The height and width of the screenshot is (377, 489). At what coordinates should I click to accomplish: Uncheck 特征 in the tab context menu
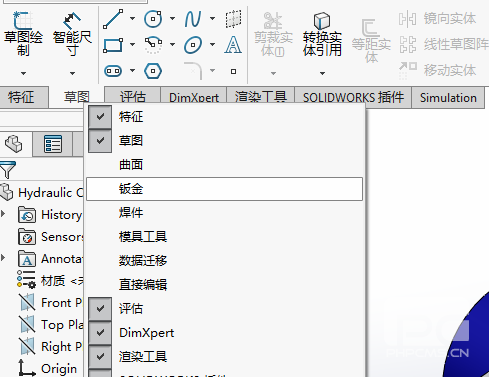[100, 117]
